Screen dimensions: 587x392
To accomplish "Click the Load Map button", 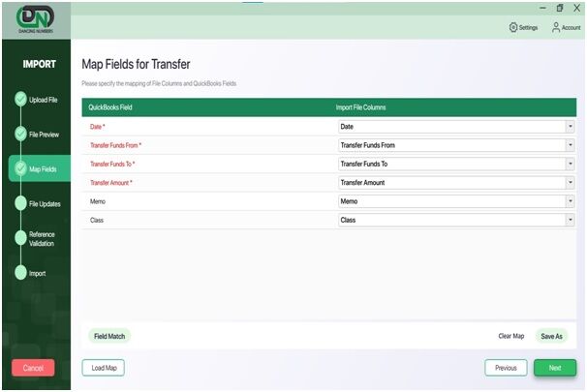I will [104, 368].
